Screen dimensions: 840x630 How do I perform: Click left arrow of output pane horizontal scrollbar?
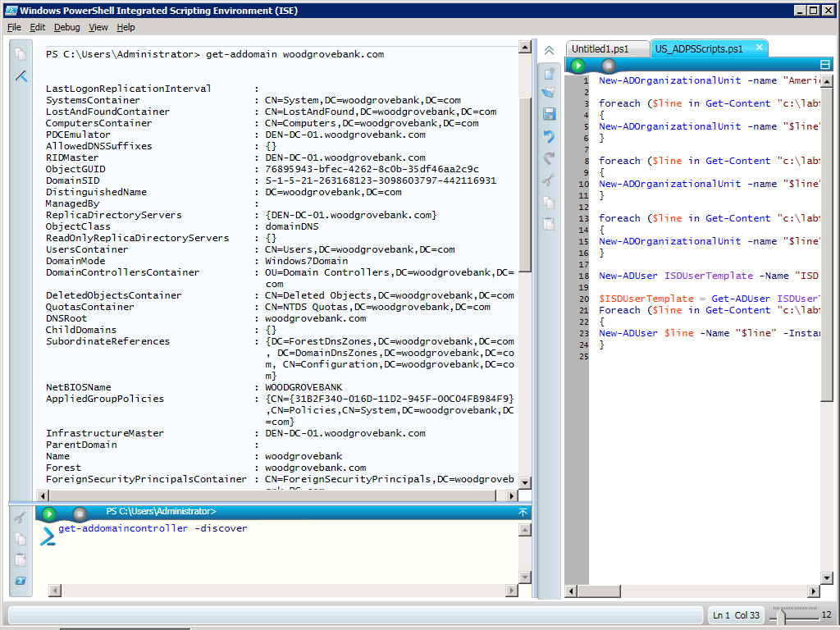[43, 495]
